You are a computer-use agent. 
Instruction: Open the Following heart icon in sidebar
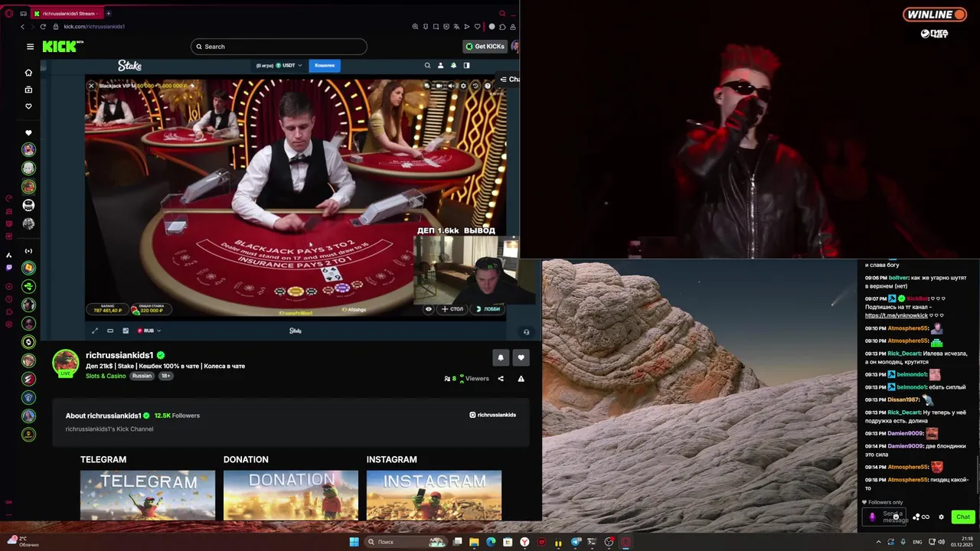[28, 106]
